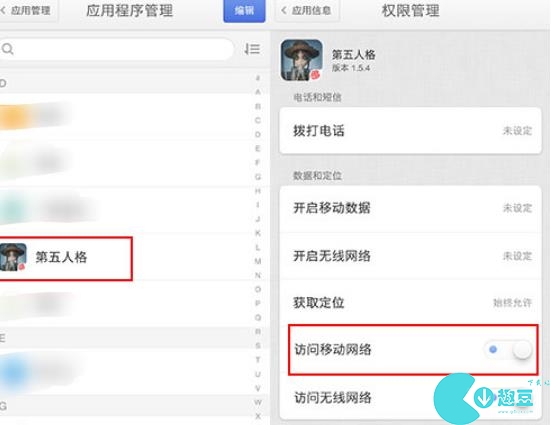Screen dimensions: 551x425
Task: Click the blurred blue app icon
Action: point(14,372)
